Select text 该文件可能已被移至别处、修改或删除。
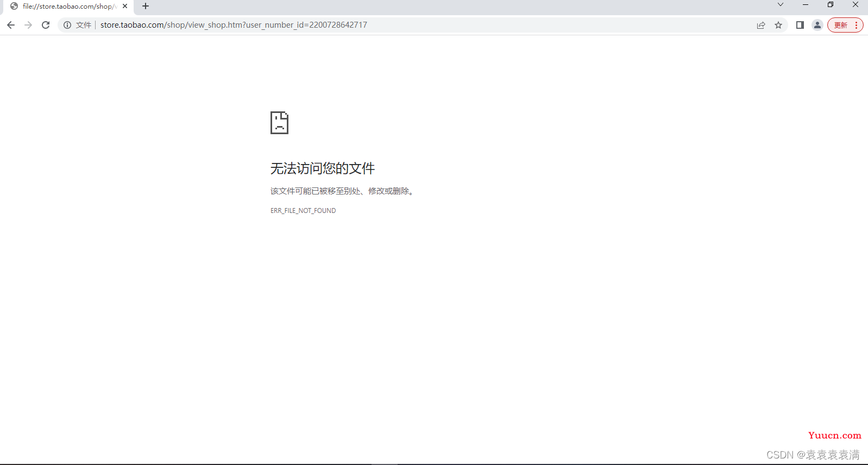Screen dimensions: 868x465 pyautogui.click(x=343, y=191)
